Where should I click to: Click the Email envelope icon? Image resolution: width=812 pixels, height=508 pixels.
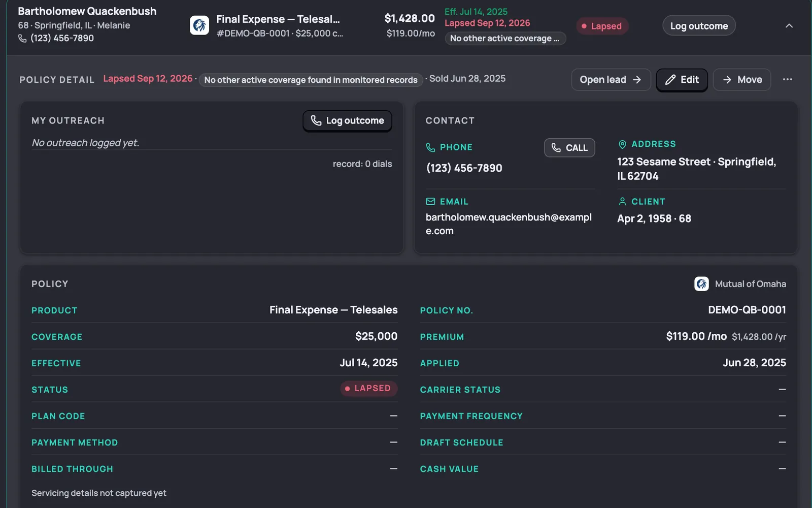click(430, 202)
